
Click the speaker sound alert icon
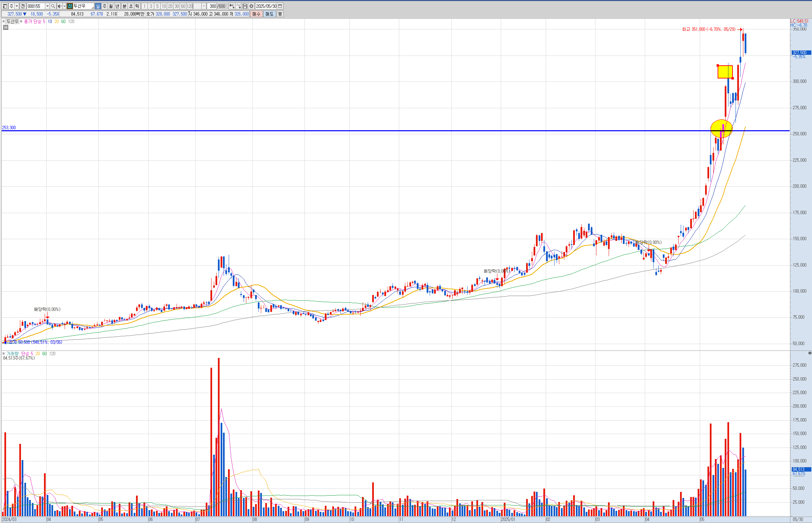(60, 6)
